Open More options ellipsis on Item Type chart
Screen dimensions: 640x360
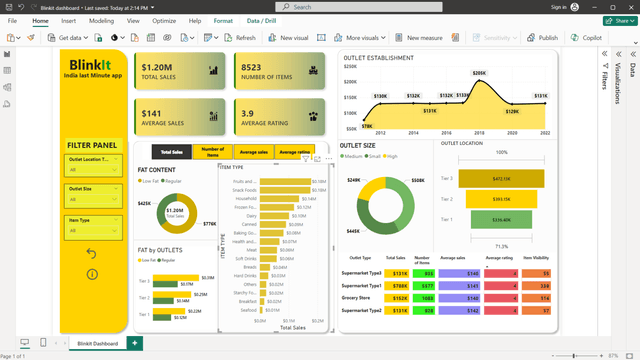[x=329, y=159]
